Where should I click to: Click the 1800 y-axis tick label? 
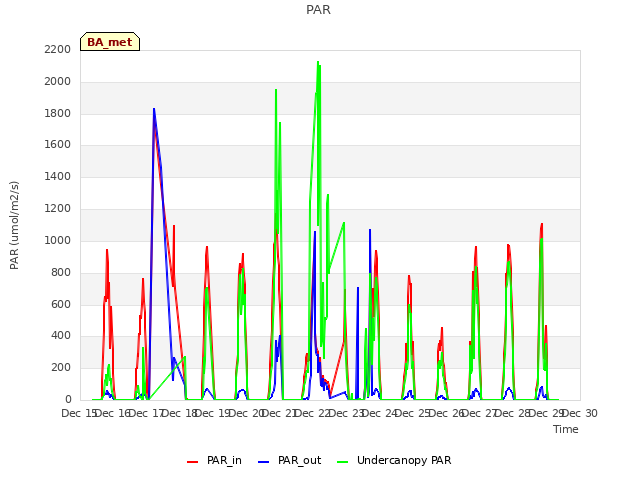tap(58, 113)
